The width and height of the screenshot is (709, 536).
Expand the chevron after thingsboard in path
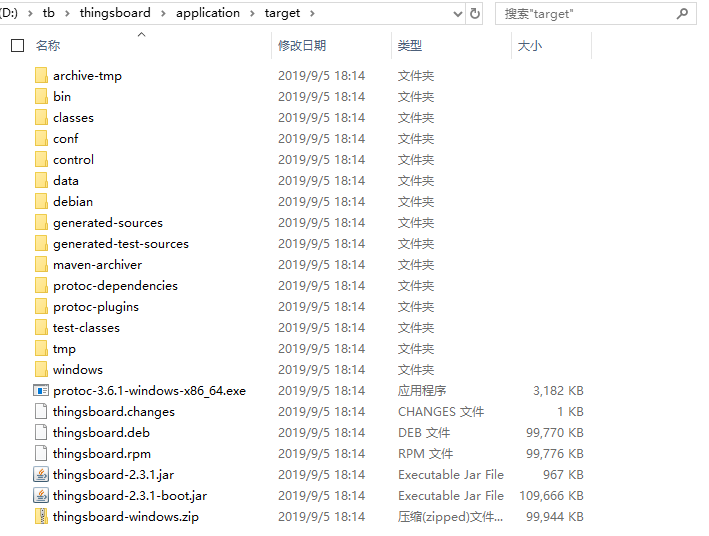(x=163, y=14)
